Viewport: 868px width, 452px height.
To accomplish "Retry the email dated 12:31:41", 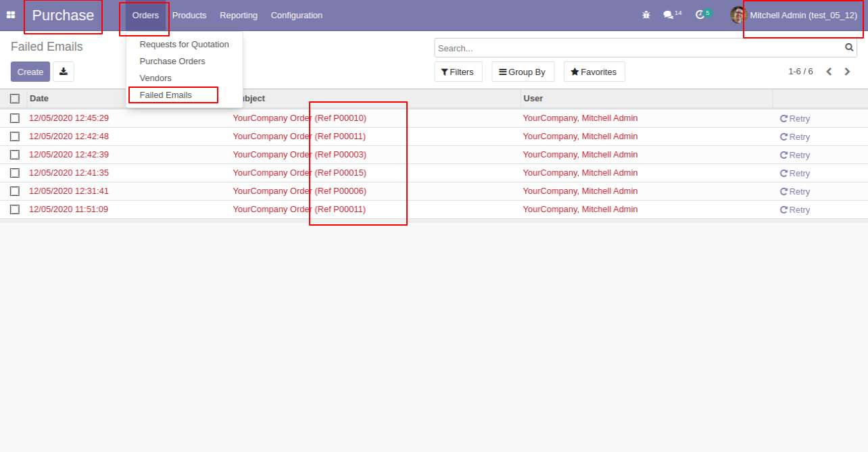I will point(795,191).
